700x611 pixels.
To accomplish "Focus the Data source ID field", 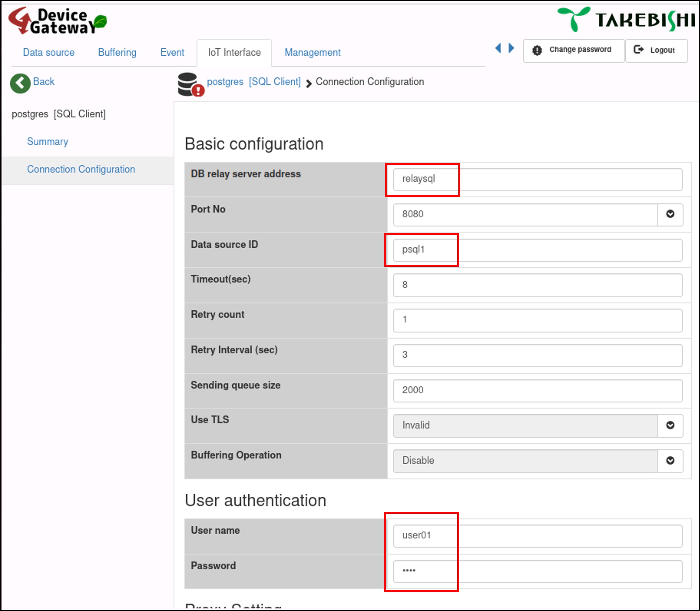I will [x=537, y=250].
